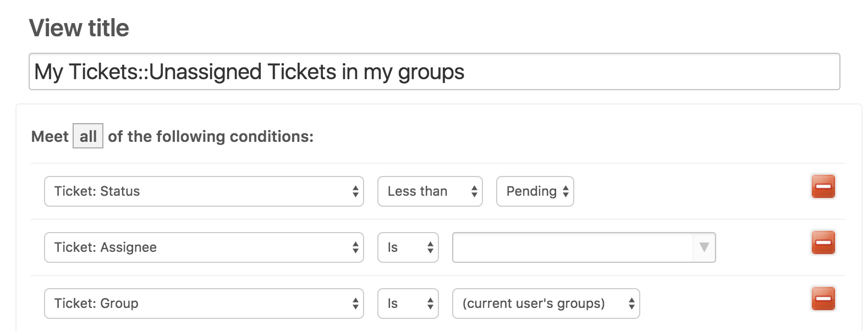Image resolution: width=868 pixels, height=331 pixels.
Task: Place cursor on 'groups' word in title
Action: (431, 72)
